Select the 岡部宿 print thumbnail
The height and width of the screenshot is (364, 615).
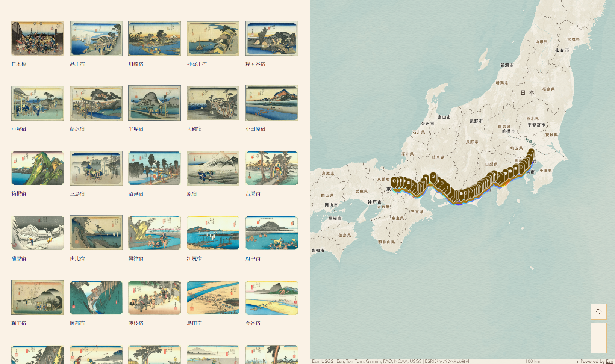point(96,298)
